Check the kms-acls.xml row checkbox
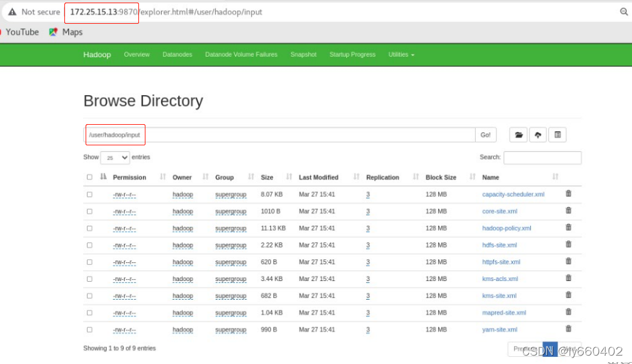The height and width of the screenshot is (364, 632). pyautogui.click(x=89, y=279)
